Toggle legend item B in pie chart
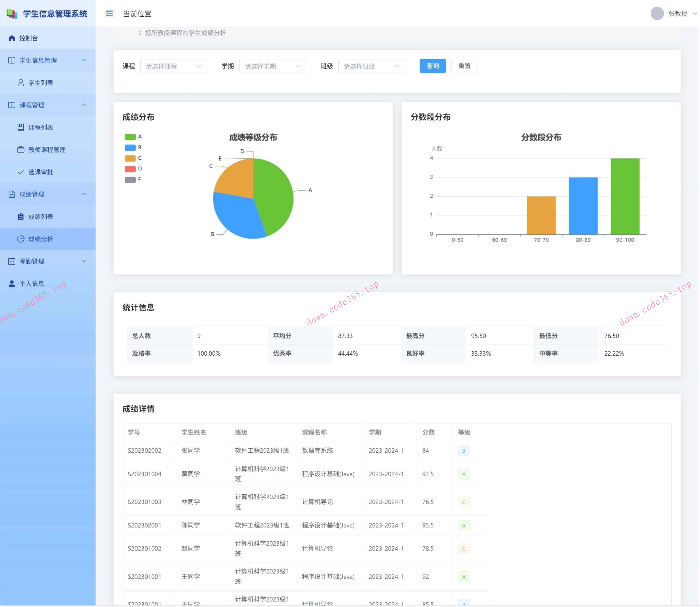Screen dimensions: 700x607 [130, 147]
